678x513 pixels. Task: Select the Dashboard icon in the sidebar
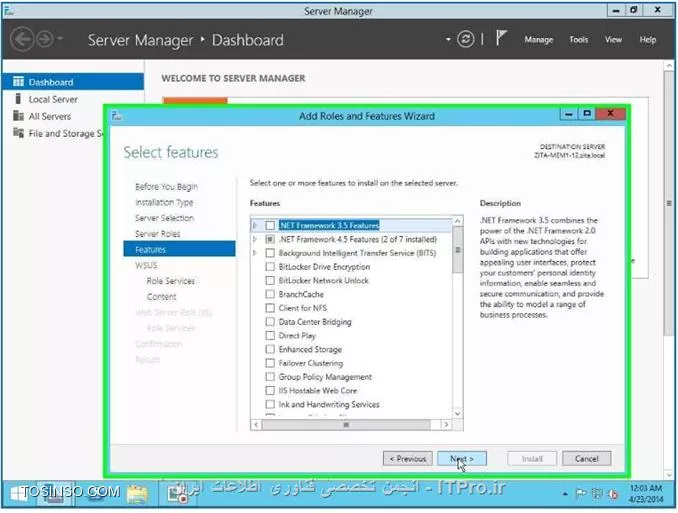point(18,81)
